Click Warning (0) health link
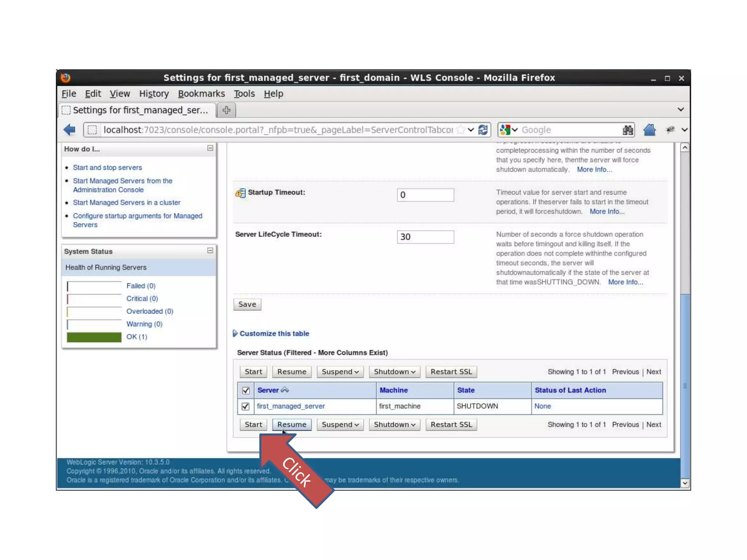747x560 pixels. pyautogui.click(x=144, y=324)
